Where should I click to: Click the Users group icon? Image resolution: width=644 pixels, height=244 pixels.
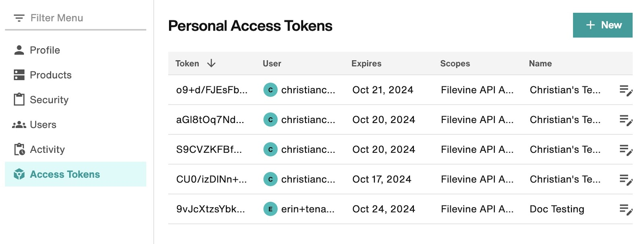point(19,125)
